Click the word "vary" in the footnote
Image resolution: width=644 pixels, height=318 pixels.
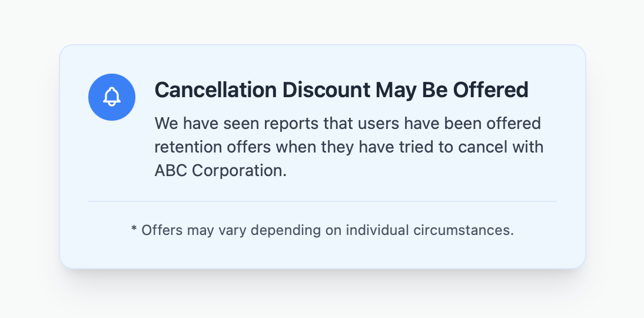coord(231,230)
